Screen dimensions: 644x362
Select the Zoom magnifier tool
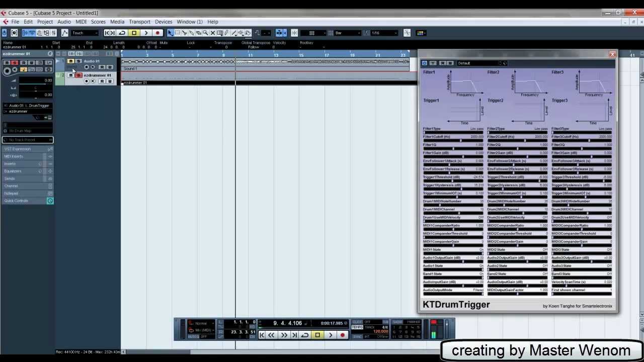[205, 33]
